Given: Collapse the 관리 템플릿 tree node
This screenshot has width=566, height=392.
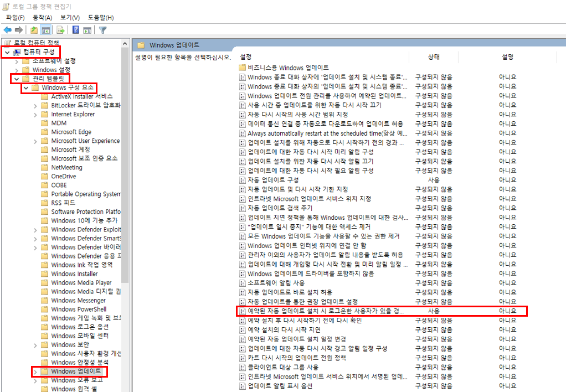Looking at the screenshot, I should 17,79.
